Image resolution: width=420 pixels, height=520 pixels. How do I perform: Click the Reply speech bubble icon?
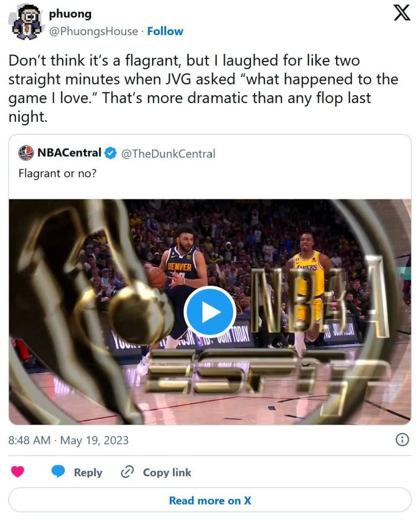coord(58,472)
